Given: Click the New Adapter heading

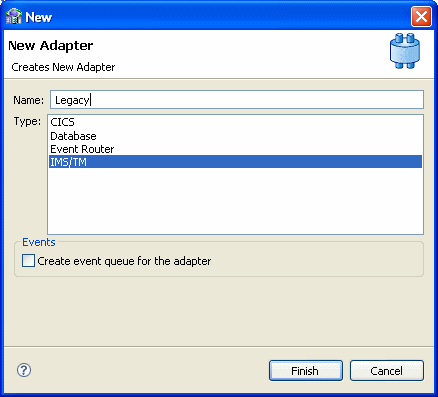Looking at the screenshot, I should 51,46.
